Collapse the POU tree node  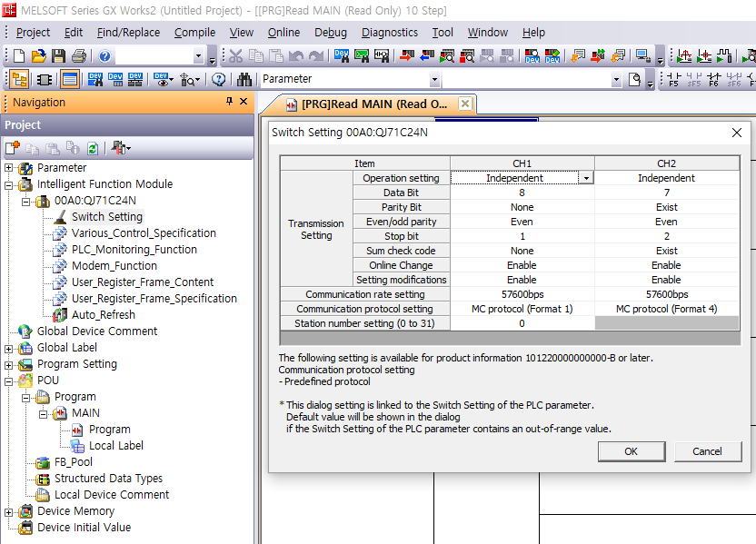pyautogui.click(x=9, y=381)
